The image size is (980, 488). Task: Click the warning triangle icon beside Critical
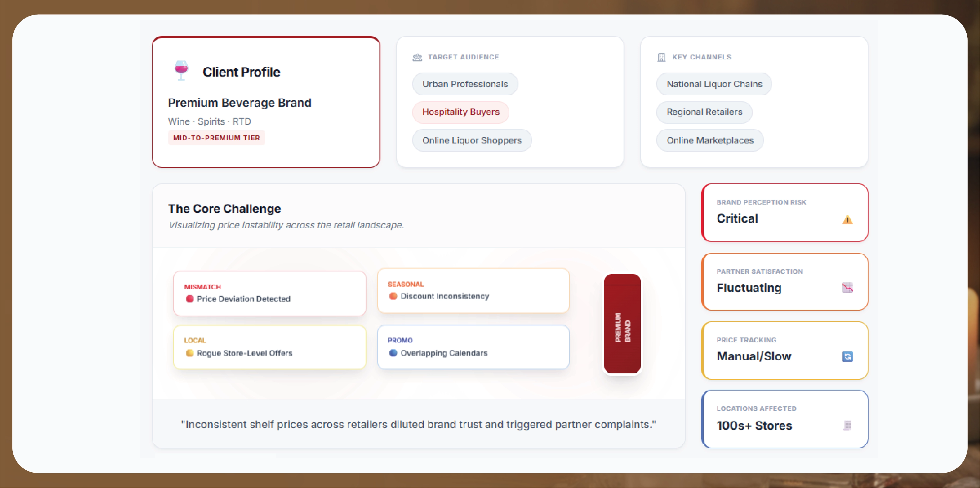(x=847, y=220)
